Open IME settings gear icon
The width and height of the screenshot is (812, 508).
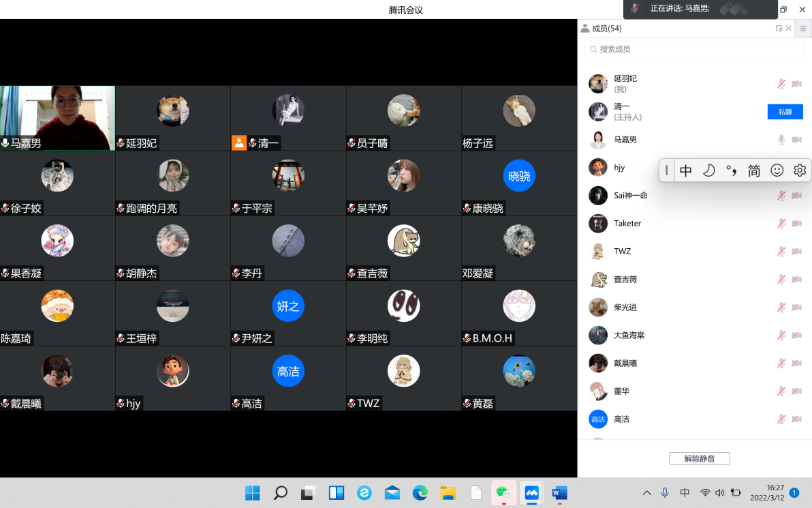(800, 170)
